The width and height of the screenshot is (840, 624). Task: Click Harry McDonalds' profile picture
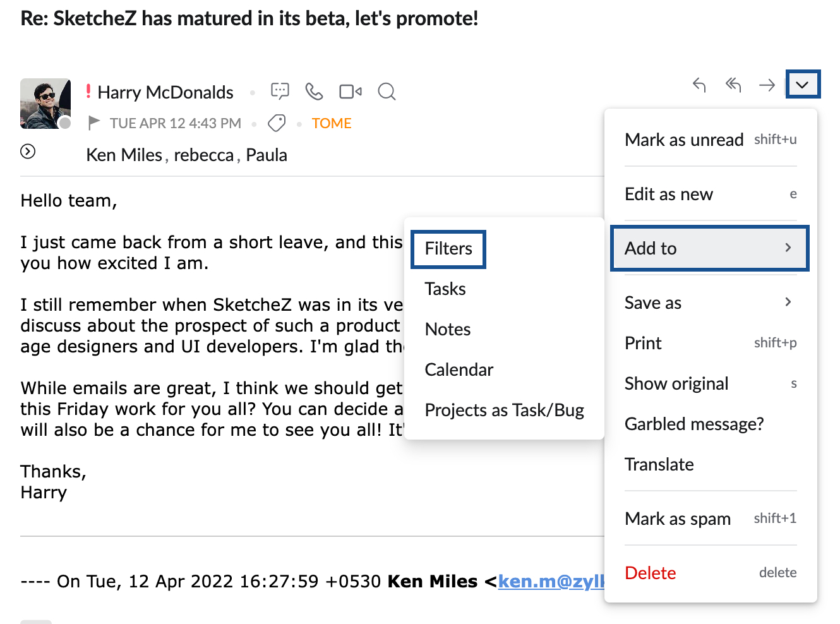pos(45,104)
